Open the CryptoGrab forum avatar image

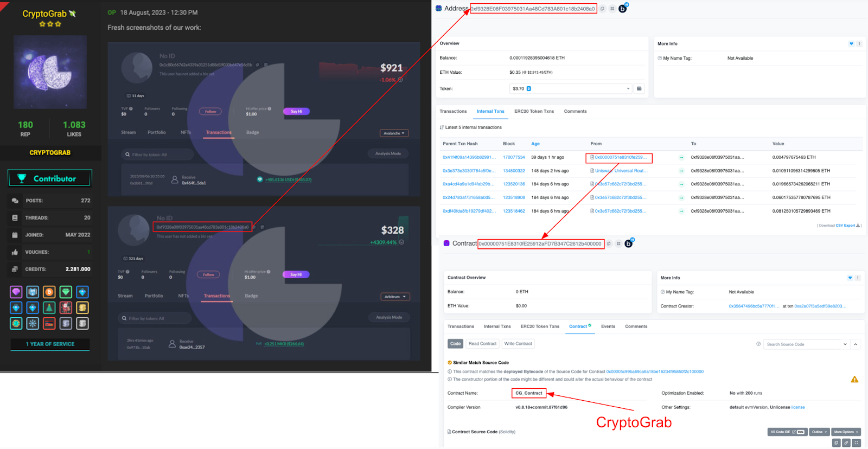click(x=50, y=72)
